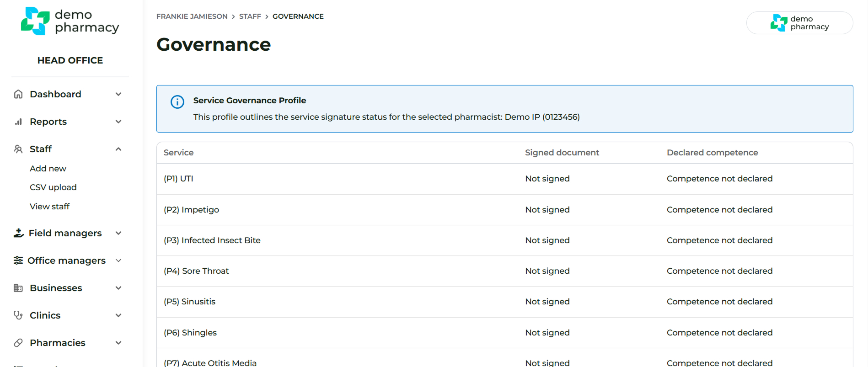Click the demo pharmacy button top right
This screenshot has width=868, height=367.
coord(799,23)
